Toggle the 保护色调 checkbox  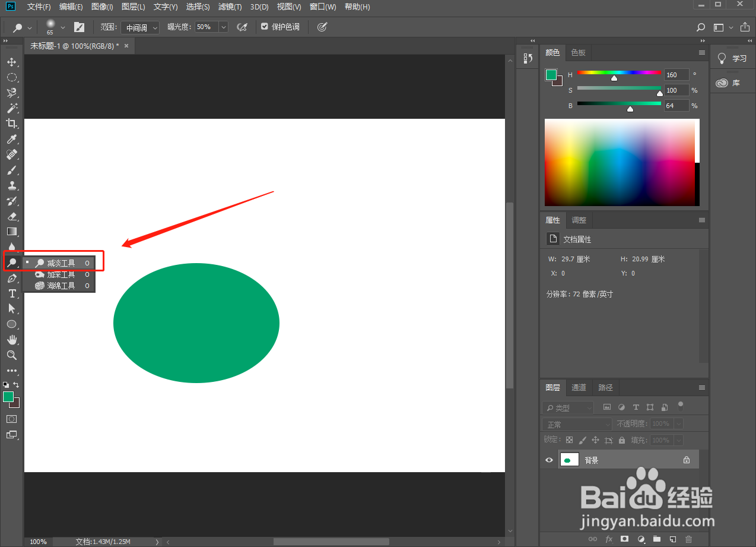[x=265, y=27]
